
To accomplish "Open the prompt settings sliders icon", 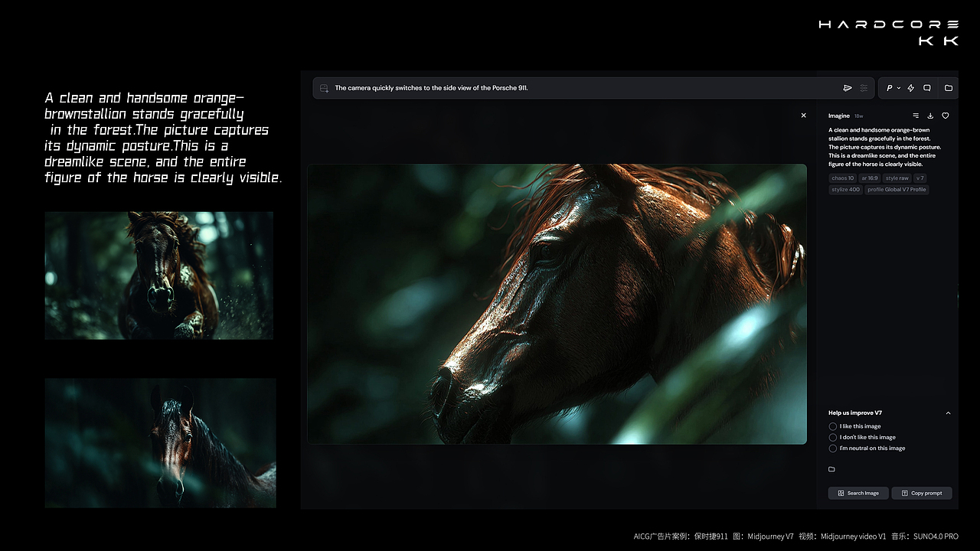I will [x=864, y=88].
